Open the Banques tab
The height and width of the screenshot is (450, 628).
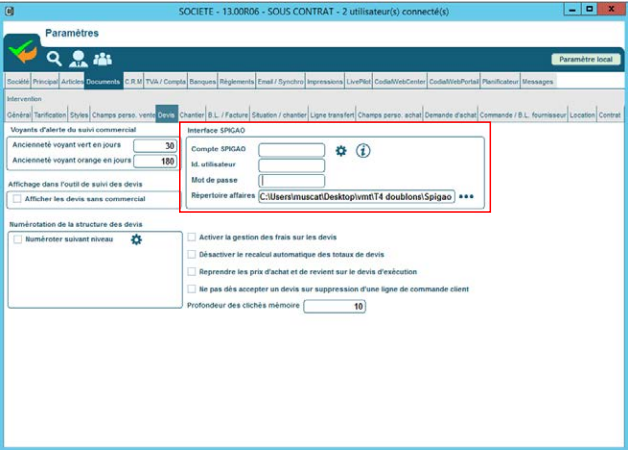click(202, 82)
